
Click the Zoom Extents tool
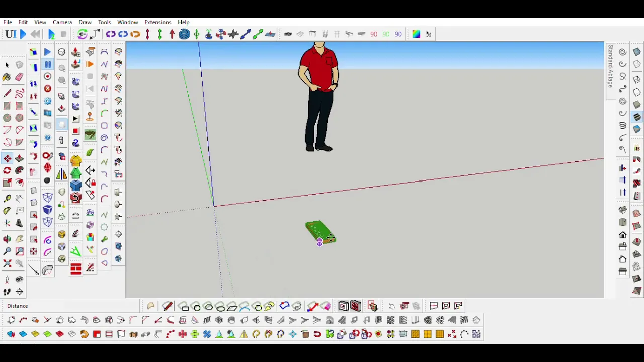[x=7, y=263]
